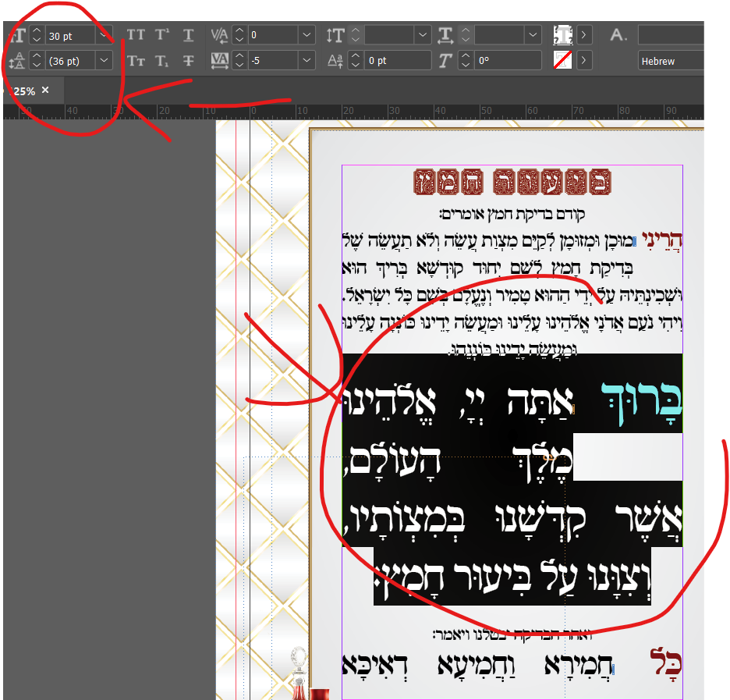Click the character style A. icon

coord(618,35)
